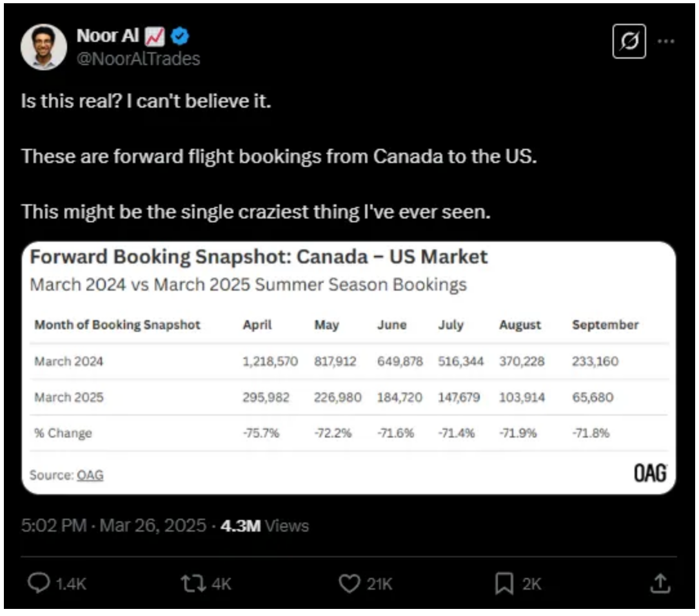Click the reply comment icon
The height and width of the screenshot is (616, 699).
pyautogui.click(x=40, y=584)
